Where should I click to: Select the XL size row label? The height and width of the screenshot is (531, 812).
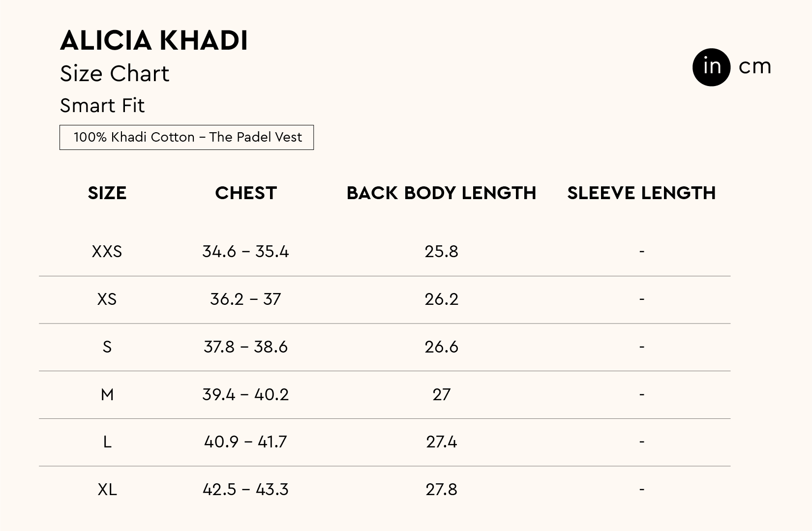107,490
